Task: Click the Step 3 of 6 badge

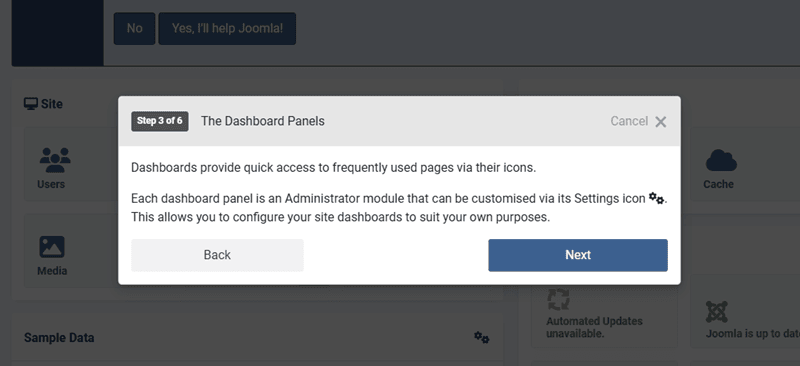Action: point(160,121)
